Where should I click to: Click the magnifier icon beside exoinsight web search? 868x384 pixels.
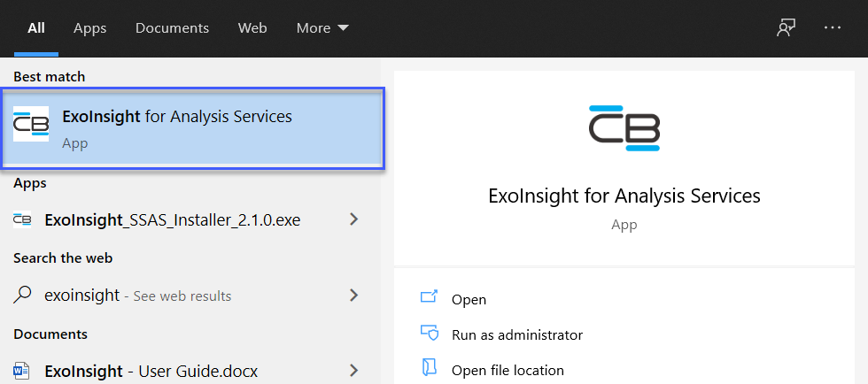tap(24, 295)
